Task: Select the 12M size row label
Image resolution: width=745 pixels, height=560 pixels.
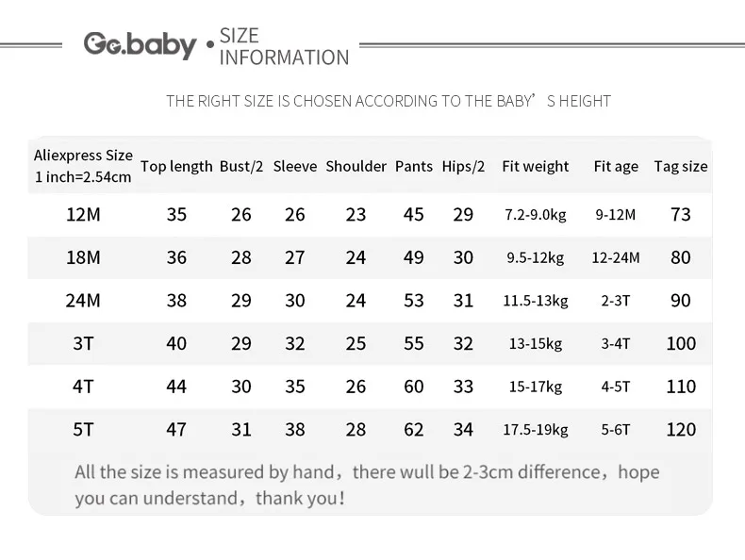Action: point(83,214)
